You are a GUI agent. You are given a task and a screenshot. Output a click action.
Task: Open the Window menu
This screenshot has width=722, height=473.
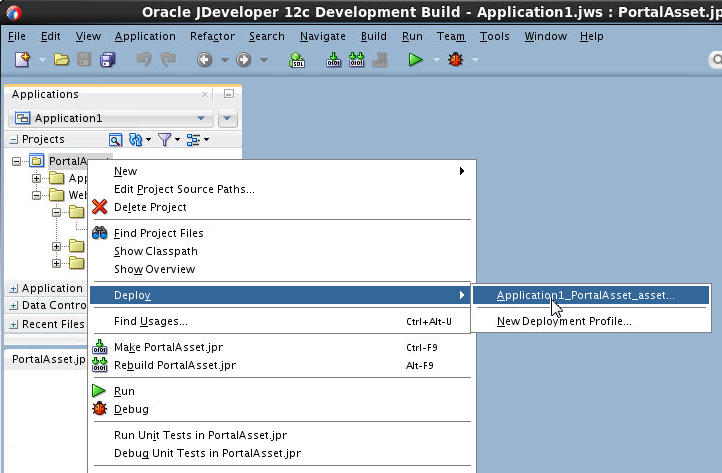pos(546,36)
